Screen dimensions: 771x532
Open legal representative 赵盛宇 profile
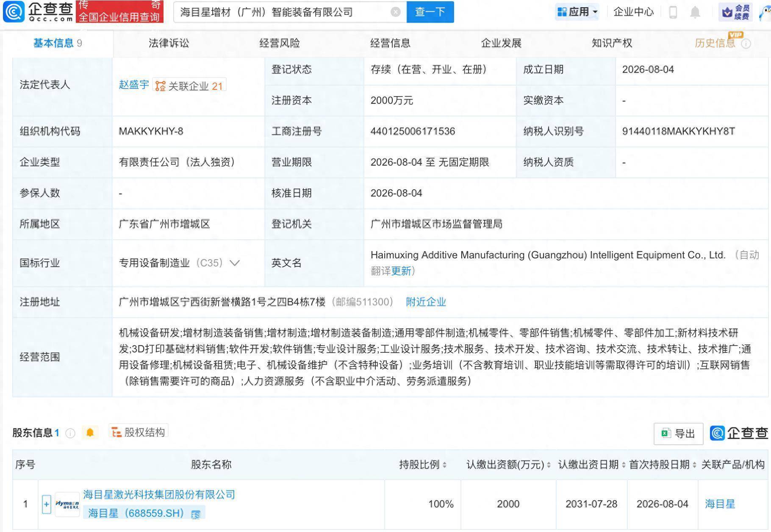(134, 85)
